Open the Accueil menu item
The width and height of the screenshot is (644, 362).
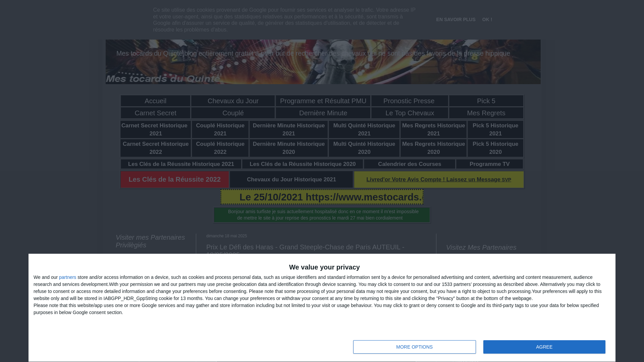pos(155,101)
